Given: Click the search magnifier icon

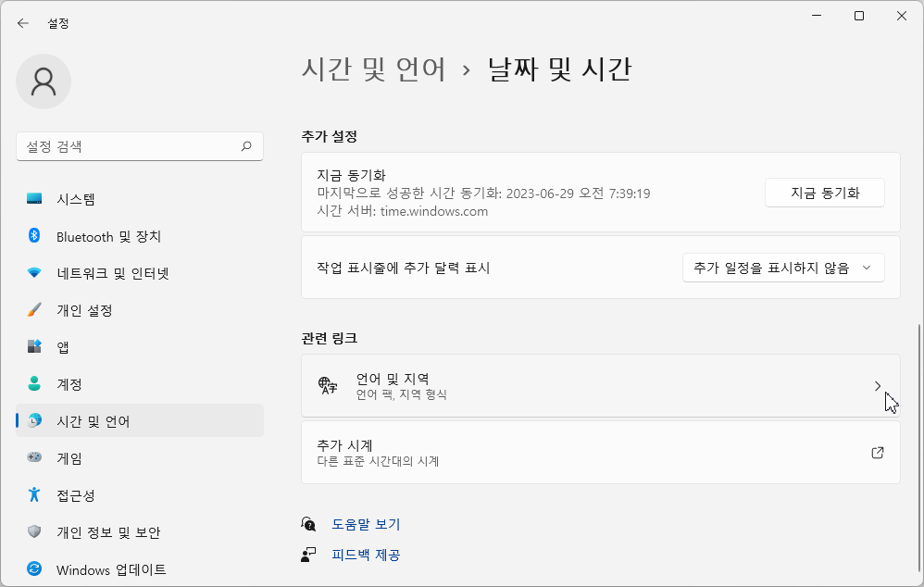Looking at the screenshot, I should pos(246,146).
